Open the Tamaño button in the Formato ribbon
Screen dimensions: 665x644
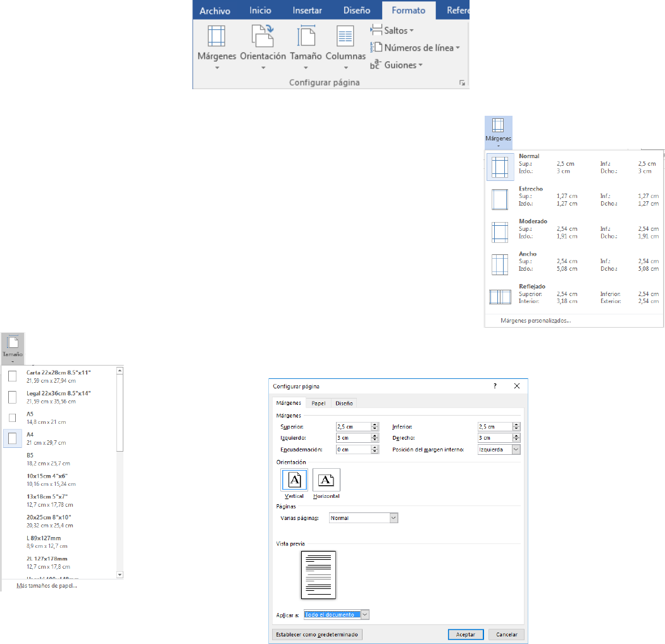[306, 48]
